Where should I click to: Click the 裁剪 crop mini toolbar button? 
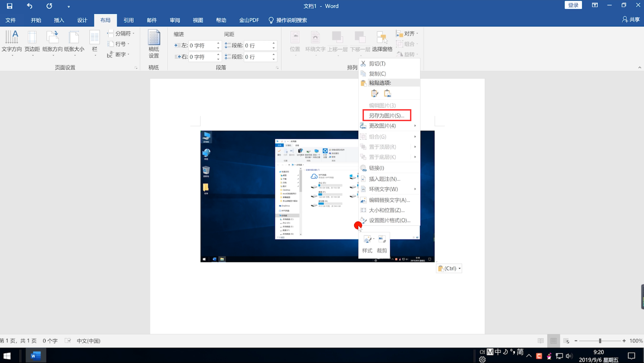tap(382, 245)
